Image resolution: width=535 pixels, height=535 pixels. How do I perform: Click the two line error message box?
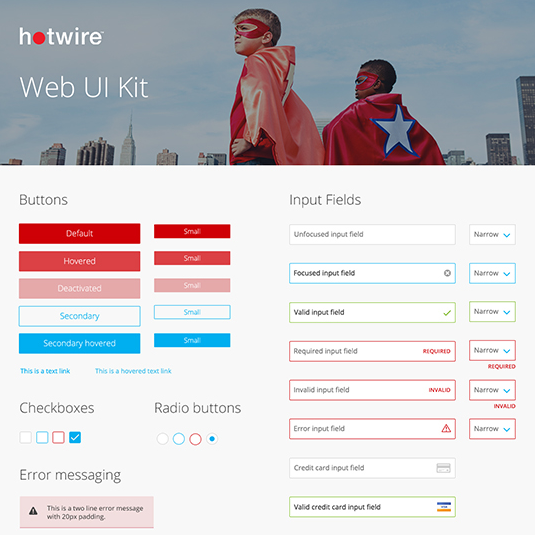click(x=87, y=512)
